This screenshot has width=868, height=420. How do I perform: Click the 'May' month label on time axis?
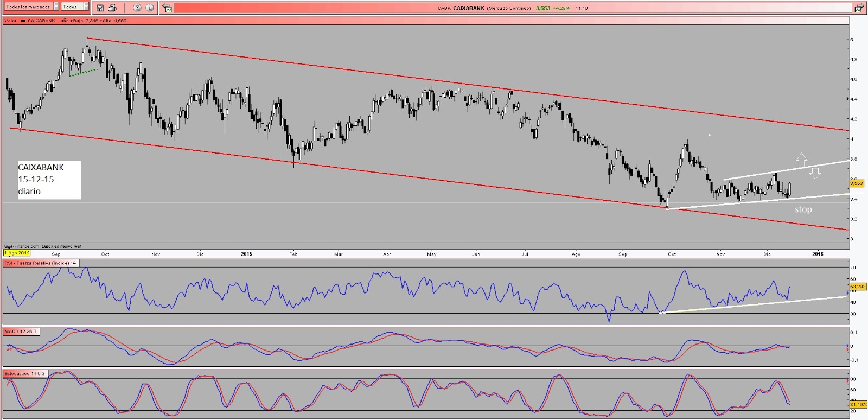click(432, 254)
